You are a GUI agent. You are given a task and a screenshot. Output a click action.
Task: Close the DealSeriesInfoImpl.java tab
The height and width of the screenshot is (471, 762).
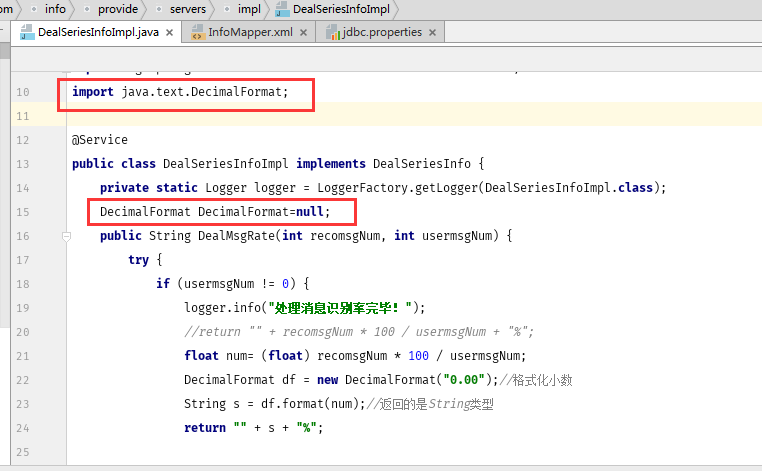[170, 33]
